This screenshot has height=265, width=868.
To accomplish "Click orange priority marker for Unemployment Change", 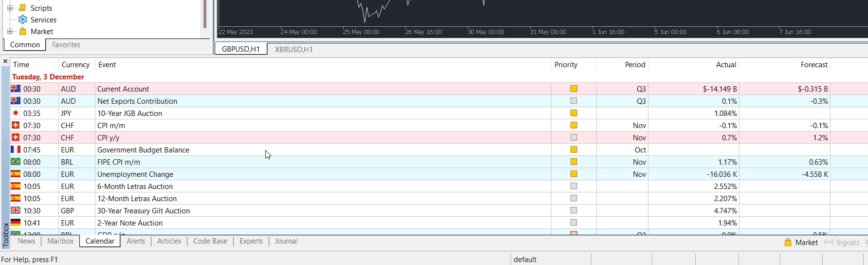I will point(573,174).
